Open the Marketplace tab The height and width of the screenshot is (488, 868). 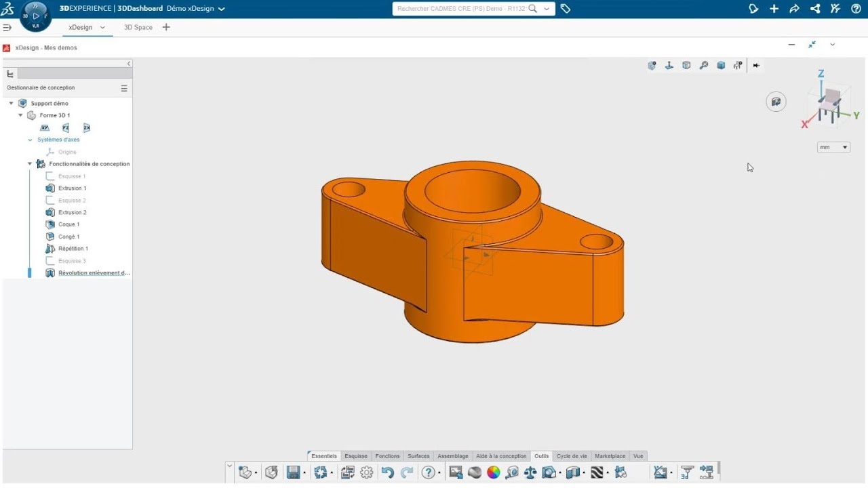[610, 456]
